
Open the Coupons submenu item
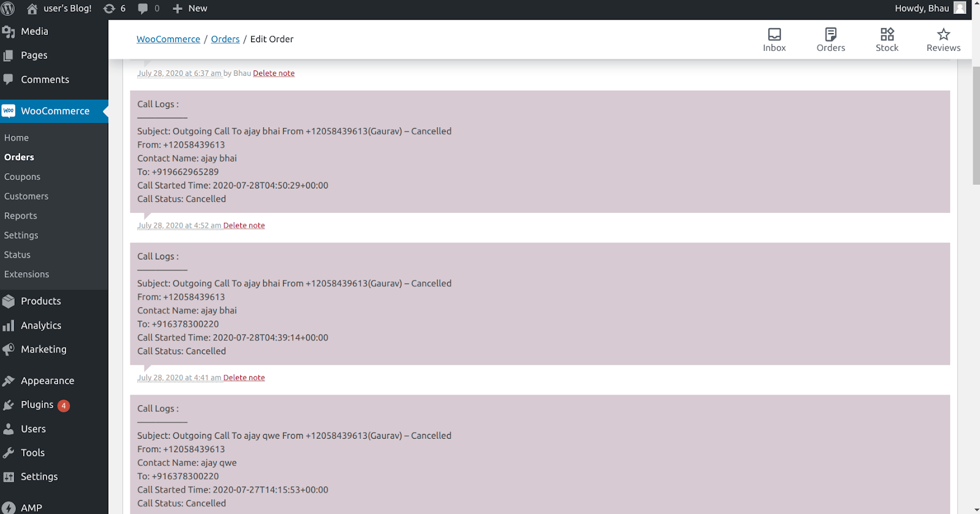click(x=22, y=177)
